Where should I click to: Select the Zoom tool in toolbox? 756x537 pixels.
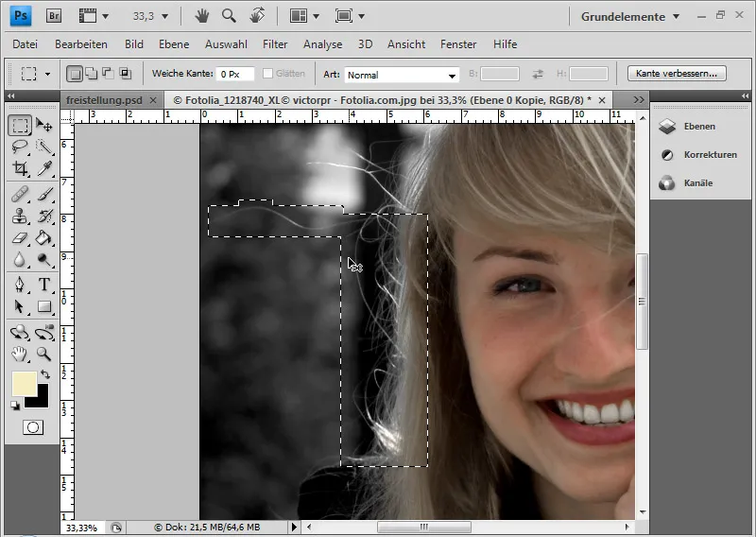click(x=44, y=355)
